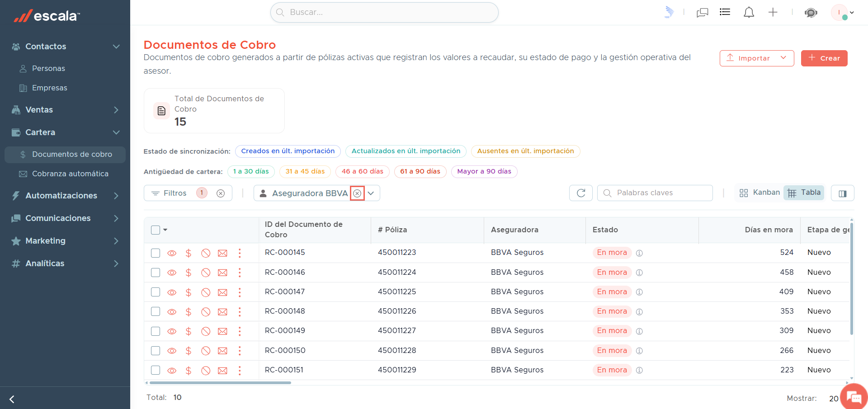This screenshot has width=868, height=409.
Task: Open the support chat bubble icon in top bar
Action: point(811,13)
